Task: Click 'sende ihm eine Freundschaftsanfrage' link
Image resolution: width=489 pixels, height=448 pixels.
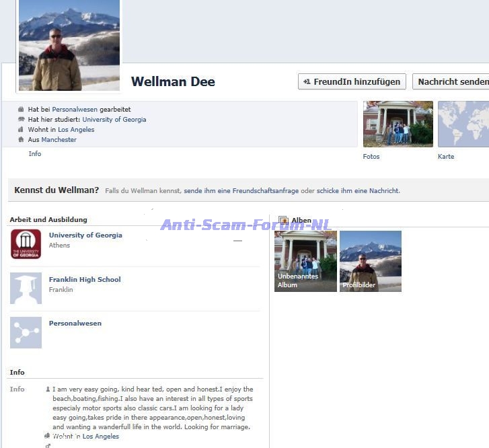Action: (241, 190)
